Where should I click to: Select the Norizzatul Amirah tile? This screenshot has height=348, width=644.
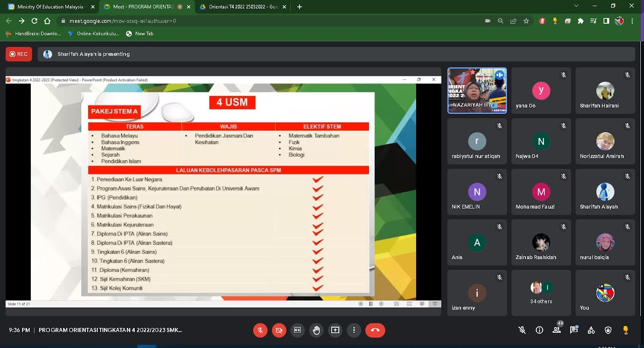[605, 141]
